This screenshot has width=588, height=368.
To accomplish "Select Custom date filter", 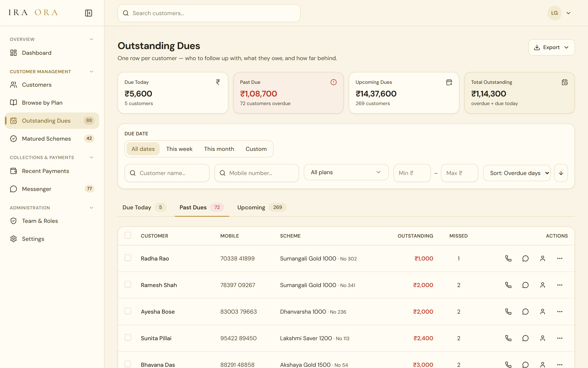I will pyautogui.click(x=256, y=149).
